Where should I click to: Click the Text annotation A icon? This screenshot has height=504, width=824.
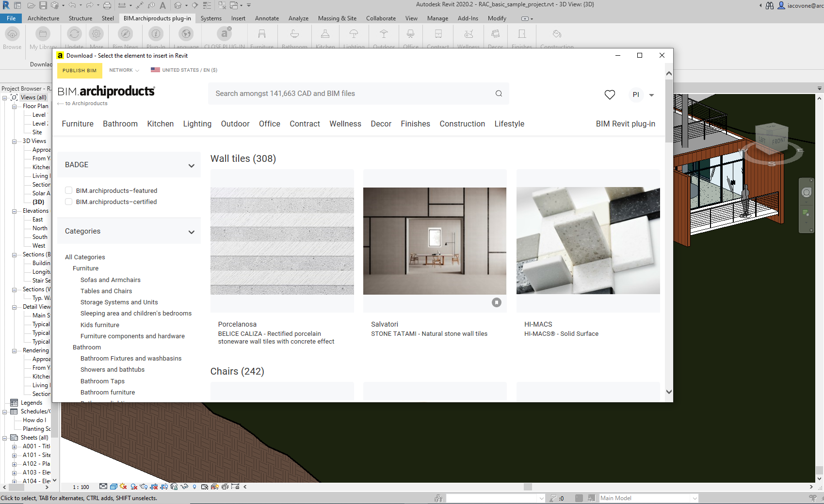[x=163, y=4]
